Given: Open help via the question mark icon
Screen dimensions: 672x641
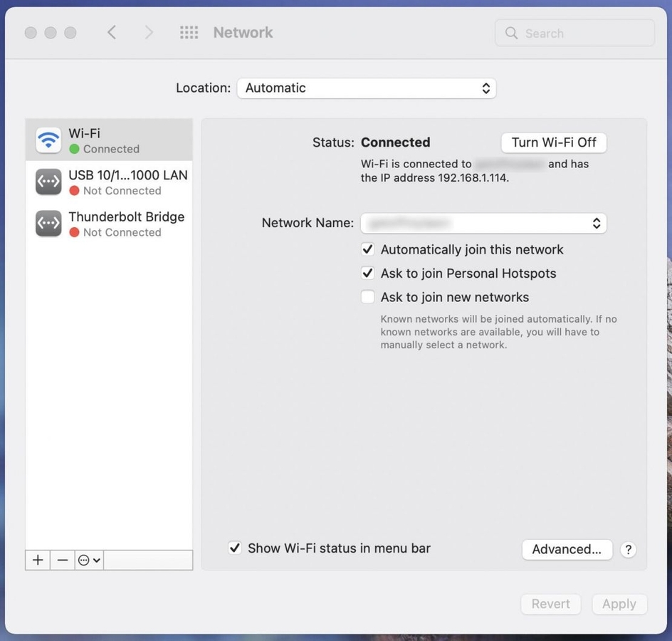Looking at the screenshot, I should 627,548.
